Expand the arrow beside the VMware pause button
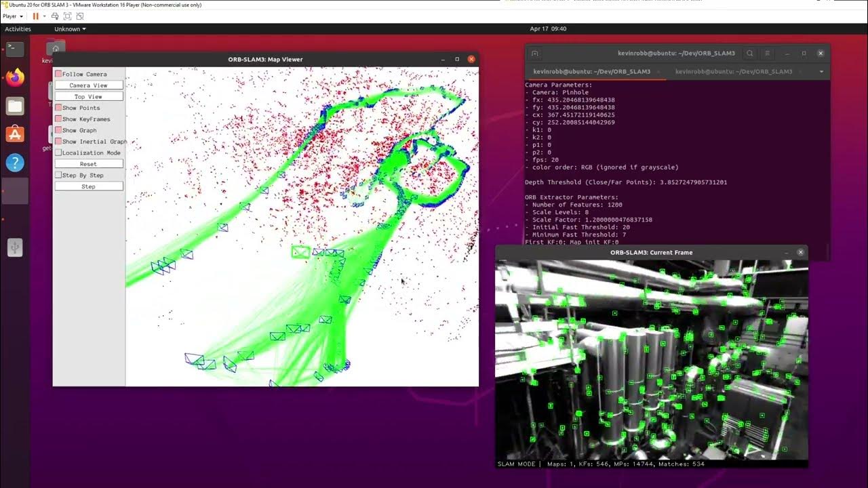Viewport: 868px width, 488px height. (x=45, y=16)
